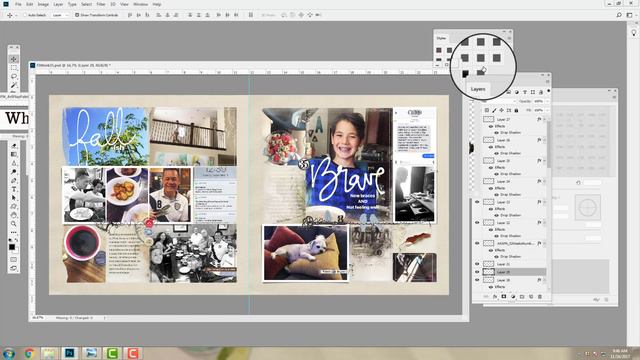The image size is (640, 360).
Task: Hide Layer 23 using eye icon
Action: pyautogui.click(x=477, y=202)
